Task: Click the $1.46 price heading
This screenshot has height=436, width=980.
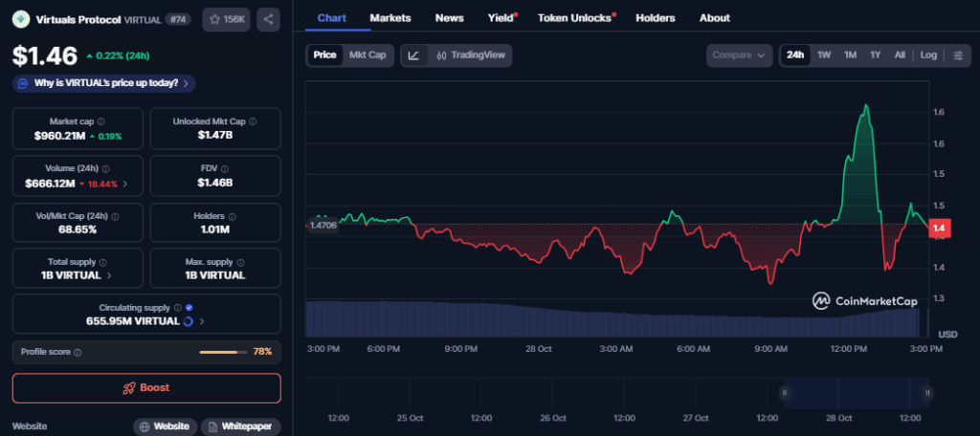Action: 45,56
